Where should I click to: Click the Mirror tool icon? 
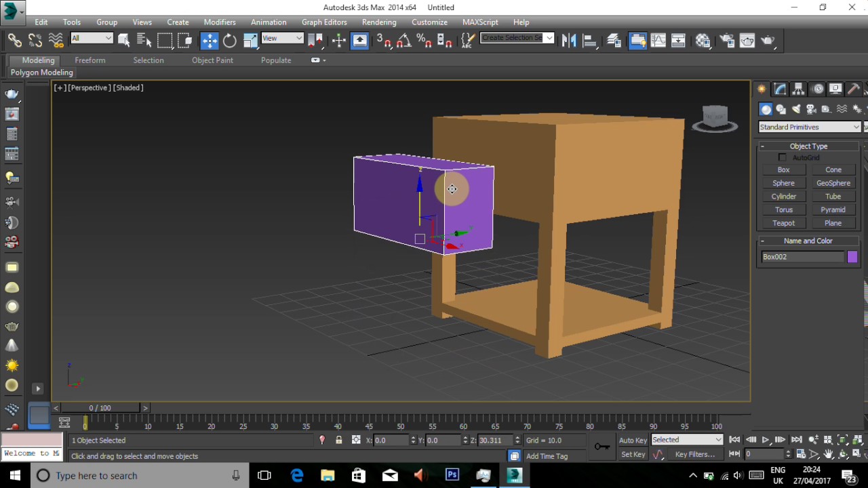click(569, 41)
